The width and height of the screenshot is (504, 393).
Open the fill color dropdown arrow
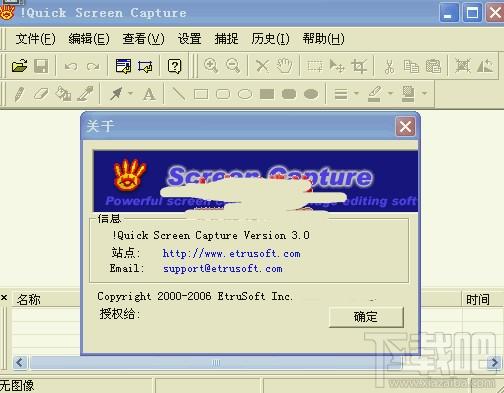424,94
